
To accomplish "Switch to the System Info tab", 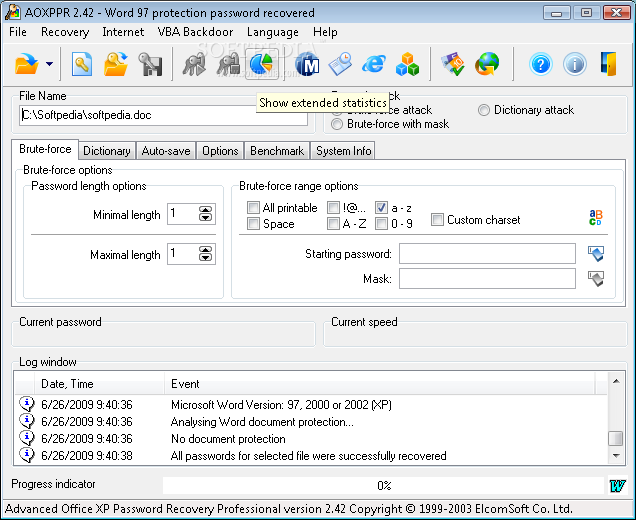I will pyautogui.click(x=343, y=151).
